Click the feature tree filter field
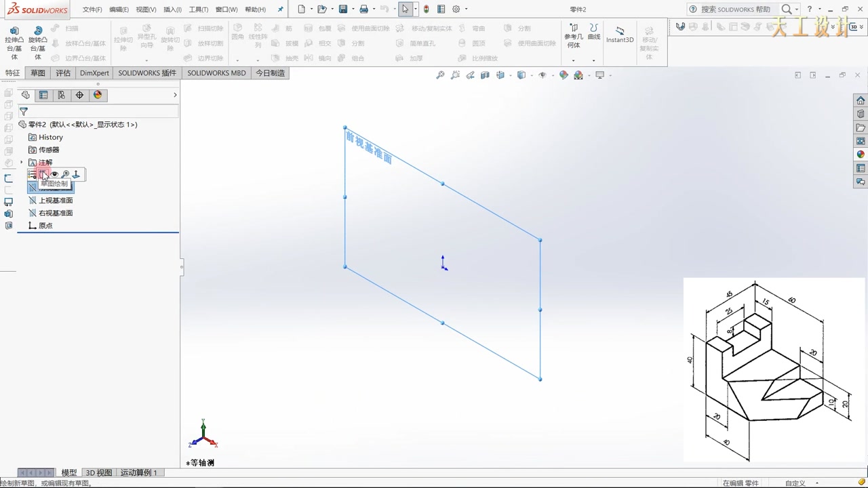 click(x=98, y=111)
